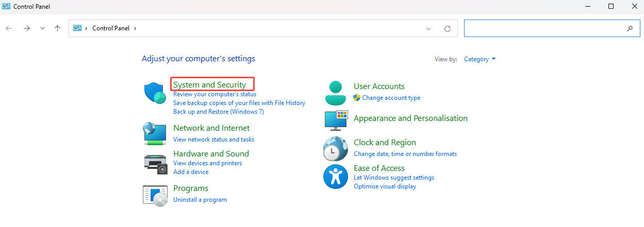Open Uninstall a program link
The height and width of the screenshot is (227, 644).
[x=200, y=199]
